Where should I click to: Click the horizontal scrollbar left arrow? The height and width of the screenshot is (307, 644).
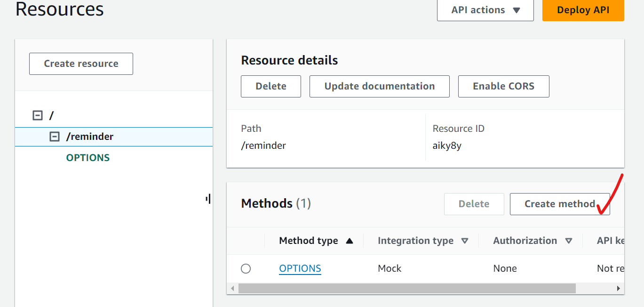232,288
